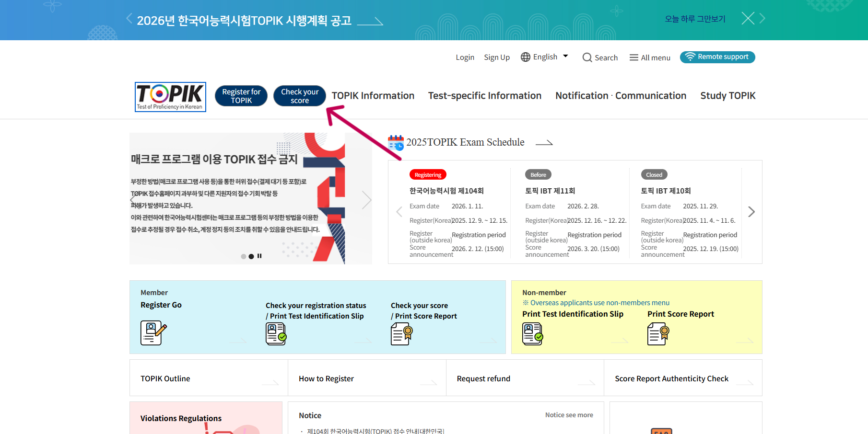
Task: Click Member Print Test Identification Slip icon
Action: [276, 334]
